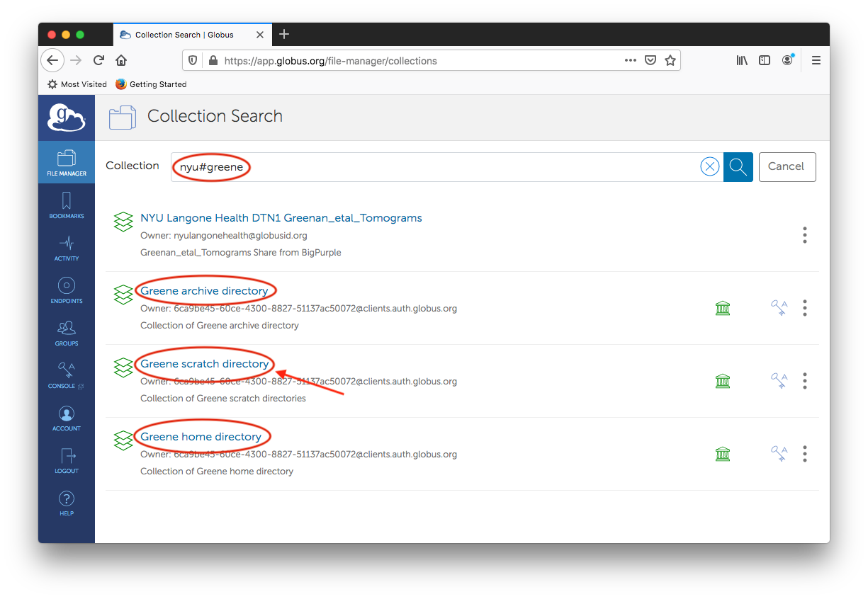The height and width of the screenshot is (599, 868).
Task: Go to Endpoints in the sidebar
Action: click(67, 290)
